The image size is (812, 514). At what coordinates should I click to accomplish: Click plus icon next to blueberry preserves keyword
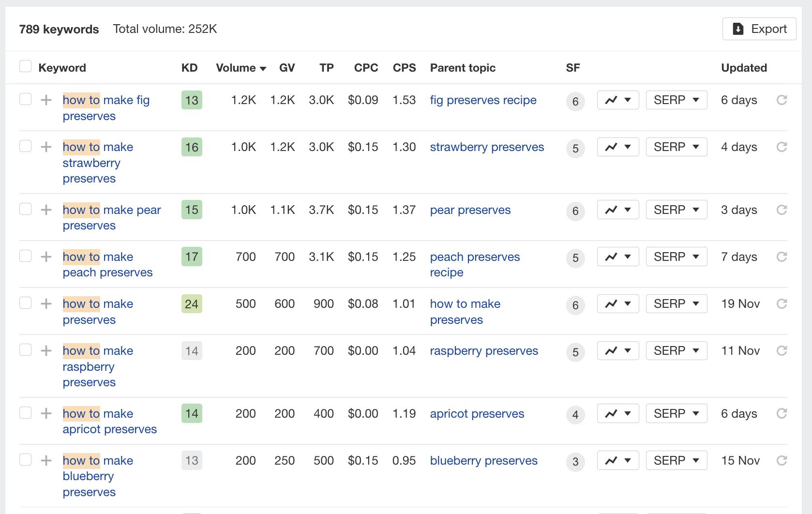[46, 461]
